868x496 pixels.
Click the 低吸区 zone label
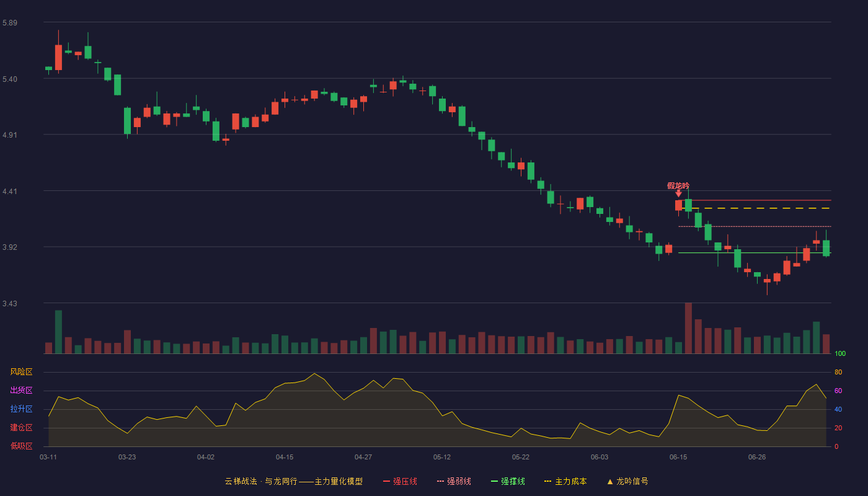click(21, 446)
